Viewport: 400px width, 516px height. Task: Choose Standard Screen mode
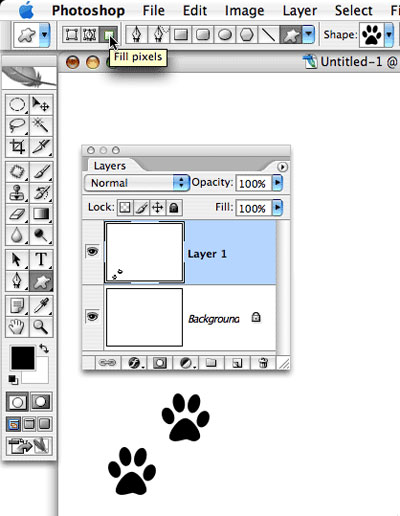(x=13, y=424)
